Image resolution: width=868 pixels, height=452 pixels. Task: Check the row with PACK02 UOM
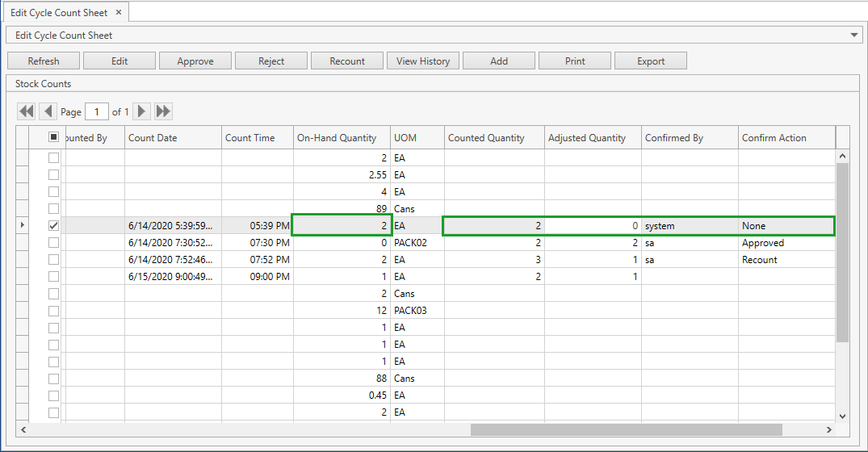(54, 243)
